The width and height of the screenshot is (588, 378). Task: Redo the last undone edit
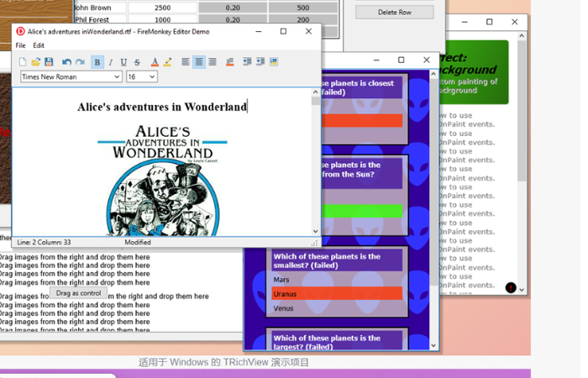point(80,62)
